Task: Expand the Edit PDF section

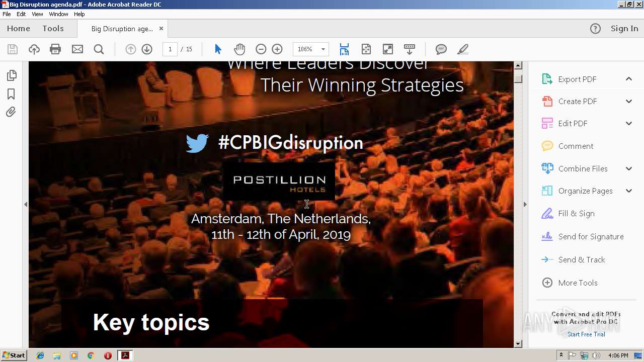Action: click(x=629, y=123)
